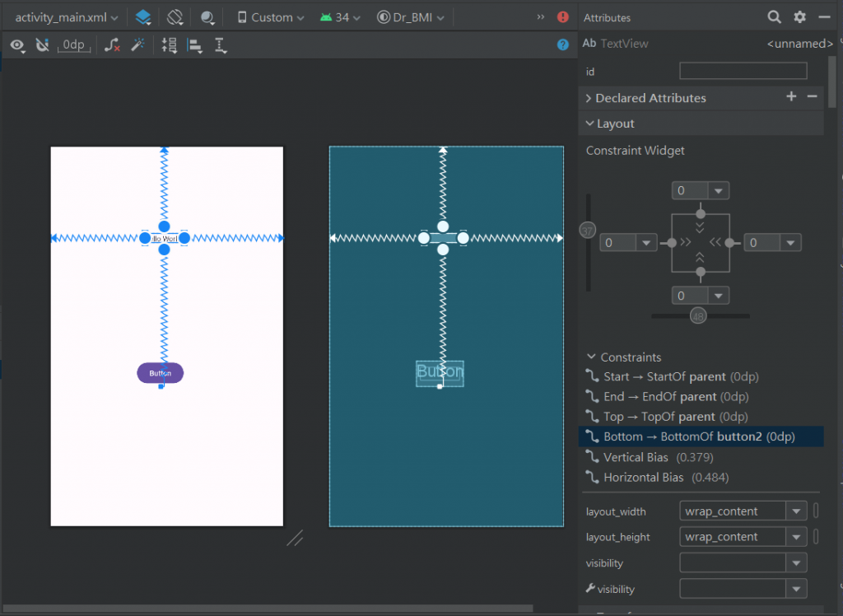This screenshot has height=616, width=843.
Task: Minimize the Attributes panel
Action: 824,17
